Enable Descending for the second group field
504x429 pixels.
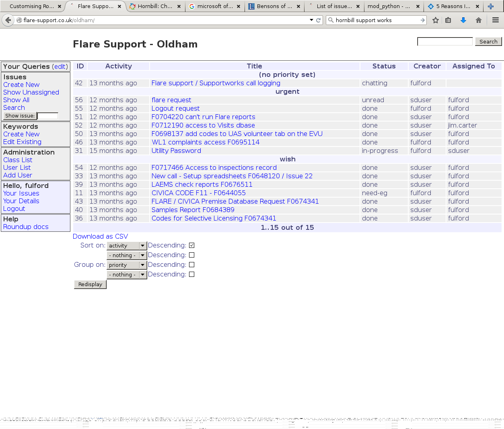(192, 274)
